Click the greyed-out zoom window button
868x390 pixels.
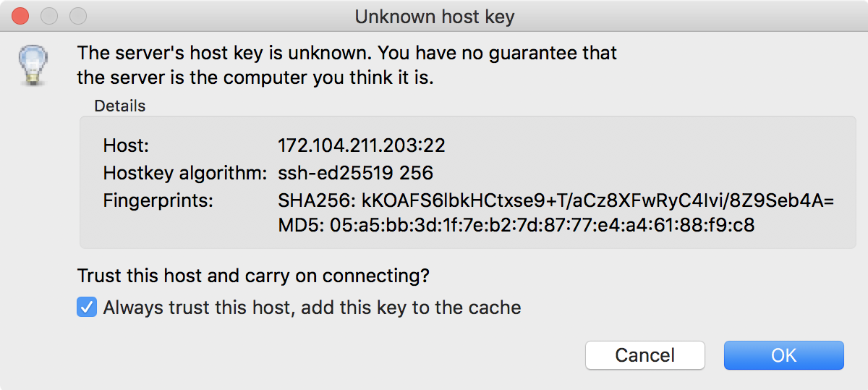pos(77,16)
